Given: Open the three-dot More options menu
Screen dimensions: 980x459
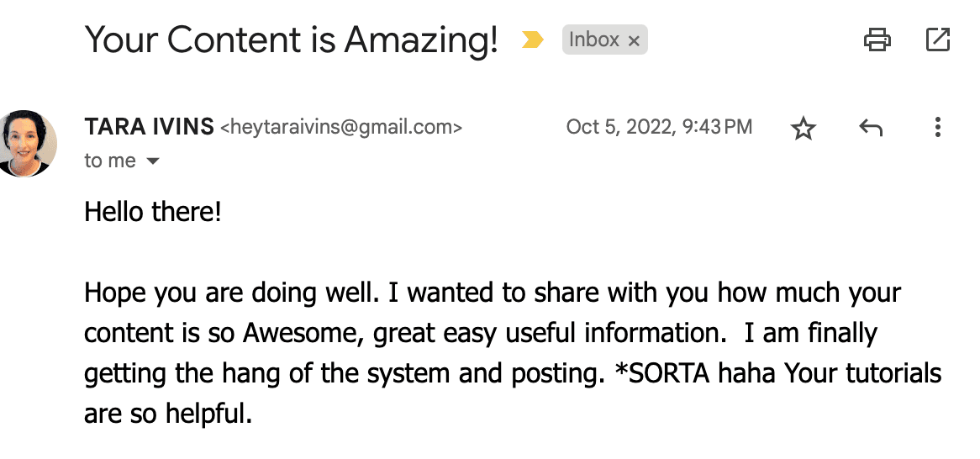Looking at the screenshot, I should click(x=937, y=128).
